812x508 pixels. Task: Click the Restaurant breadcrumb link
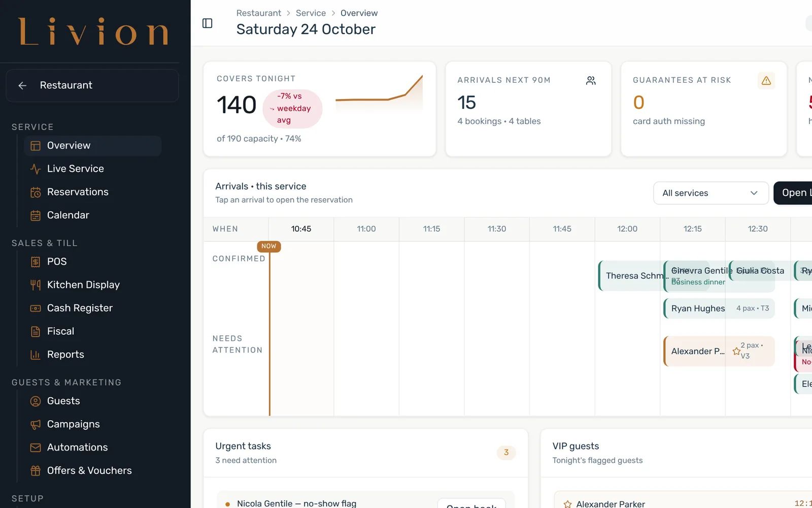point(259,13)
